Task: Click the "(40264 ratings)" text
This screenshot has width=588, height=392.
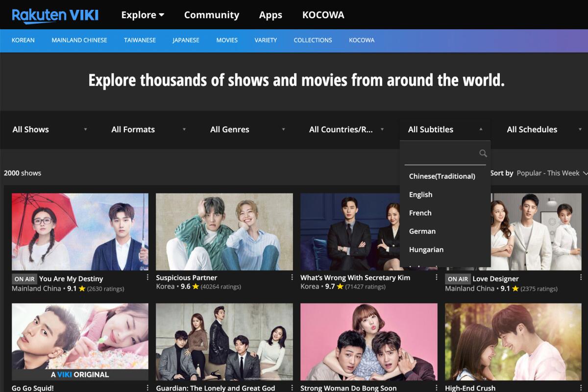Action: pyautogui.click(x=221, y=287)
